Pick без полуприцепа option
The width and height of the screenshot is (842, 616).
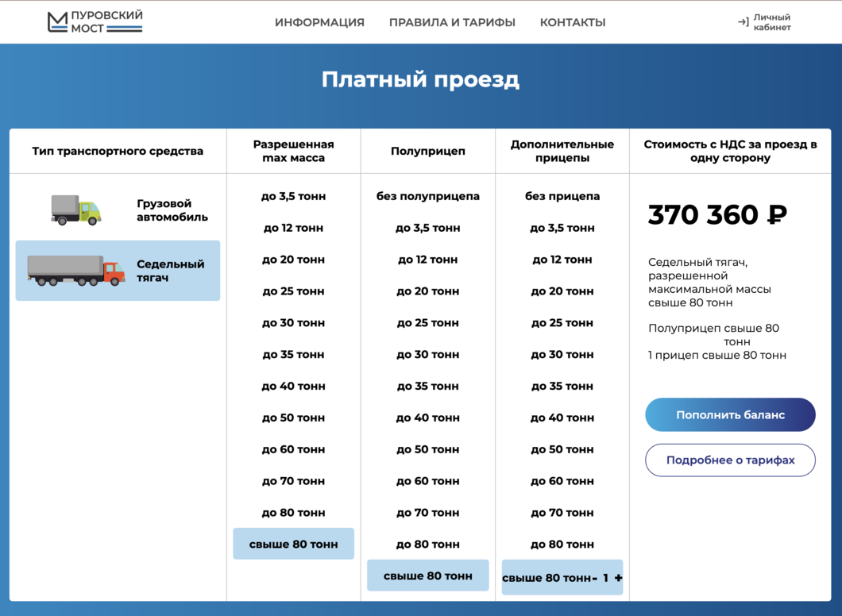click(x=428, y=196)
